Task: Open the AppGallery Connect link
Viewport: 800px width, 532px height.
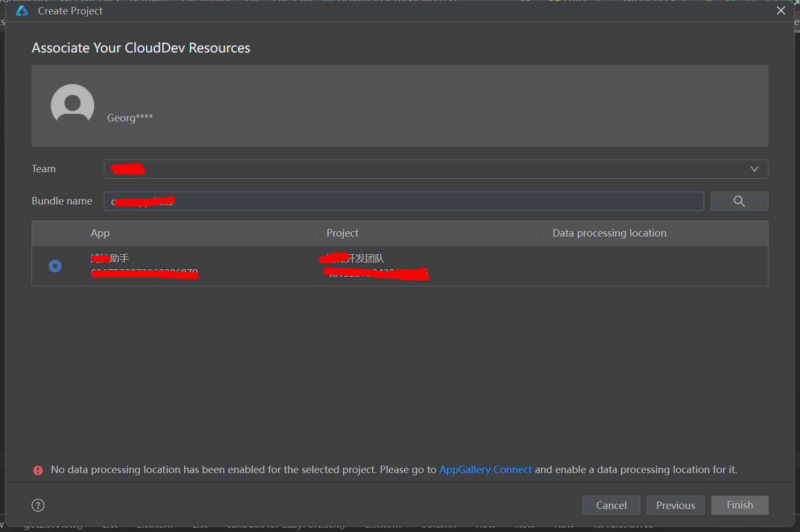Action: (485, 469)
